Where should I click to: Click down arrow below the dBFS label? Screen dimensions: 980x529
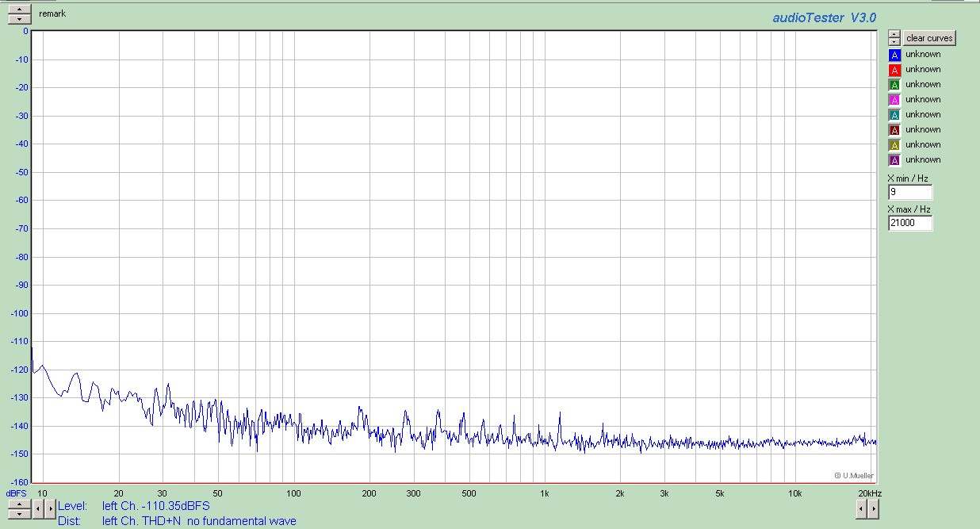[19, 513]
